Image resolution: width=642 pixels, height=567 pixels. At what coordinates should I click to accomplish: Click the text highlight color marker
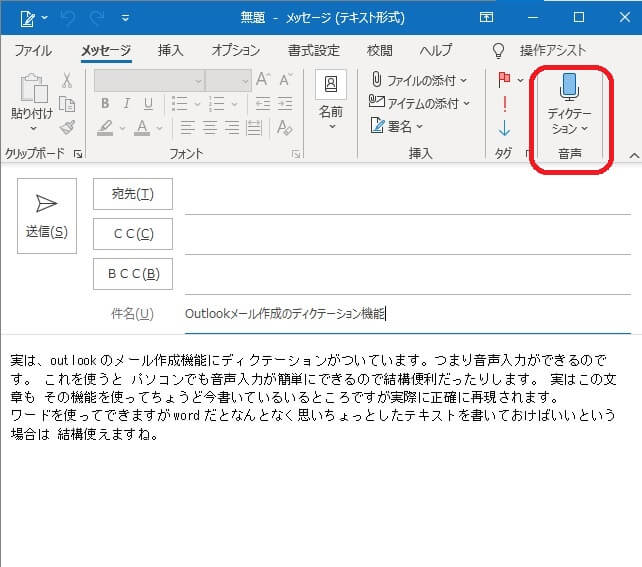(x=105, y=128)
